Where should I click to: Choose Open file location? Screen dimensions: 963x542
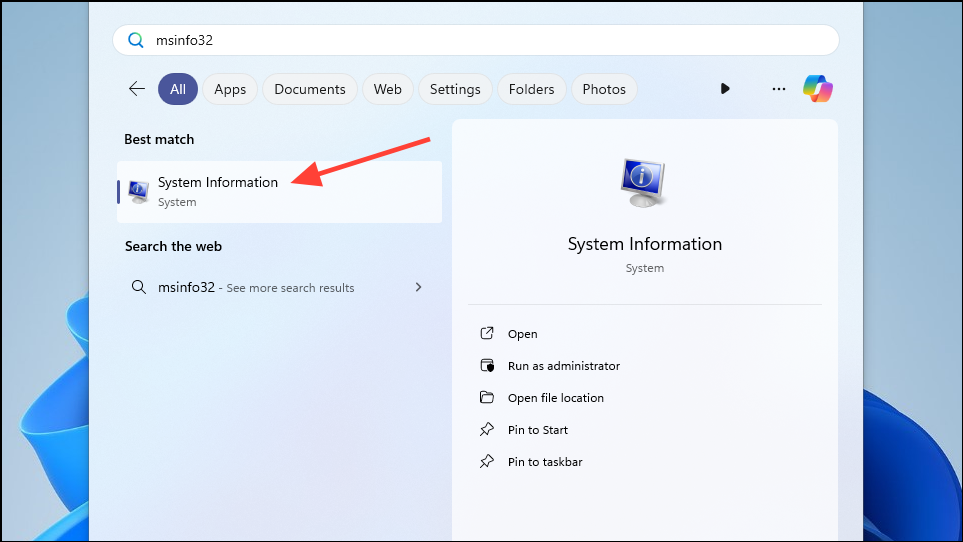click(556, 398)
